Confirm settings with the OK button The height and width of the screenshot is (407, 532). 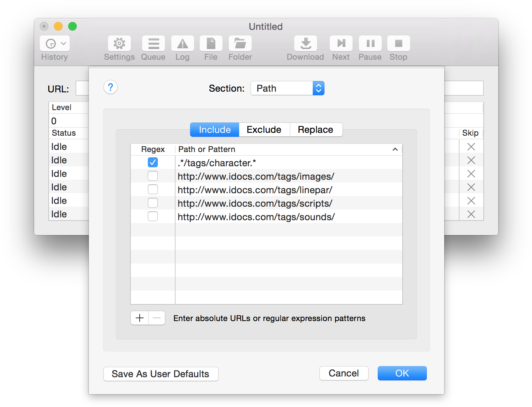[x=402, y=373]
